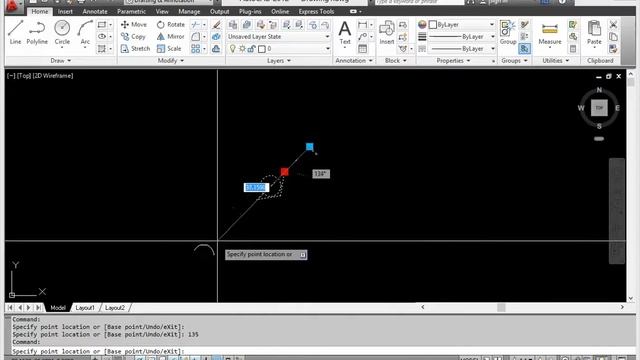Click the Multileader icon
640x360 pixels.
pyautogui.click(x=362, y=36)
